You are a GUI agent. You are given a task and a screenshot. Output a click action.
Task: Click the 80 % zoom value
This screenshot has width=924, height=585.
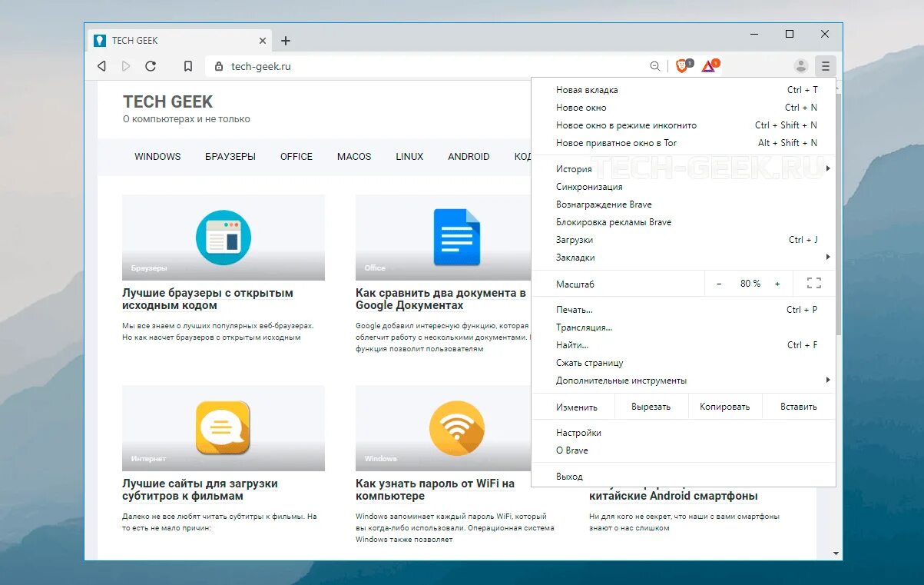[750, 284]
